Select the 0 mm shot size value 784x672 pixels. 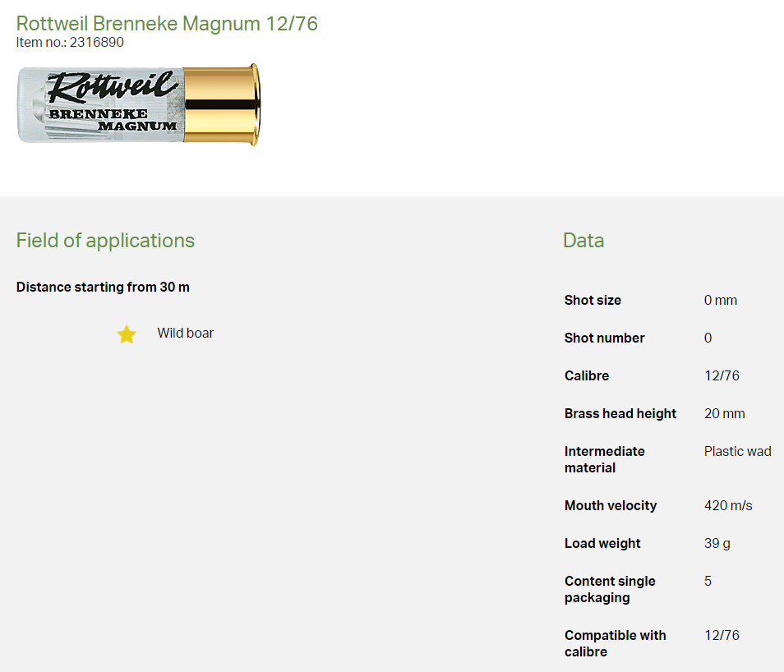720,301
